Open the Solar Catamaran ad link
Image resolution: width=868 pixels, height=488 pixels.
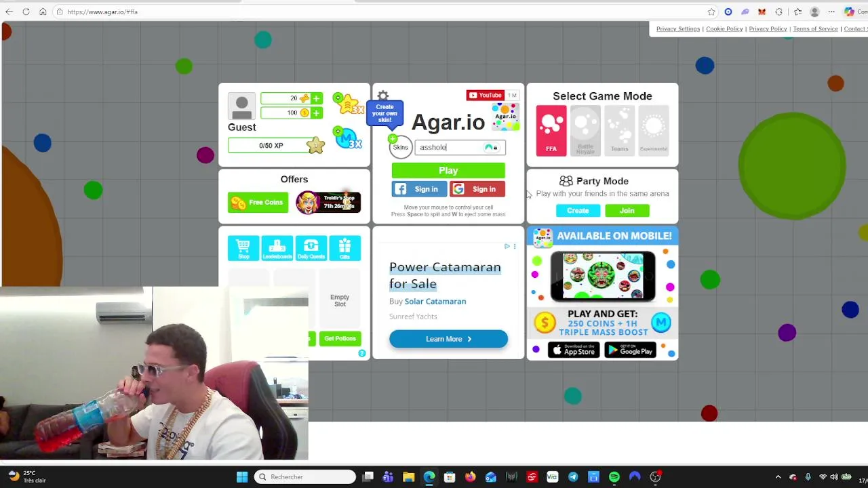(x=435, y=301)
